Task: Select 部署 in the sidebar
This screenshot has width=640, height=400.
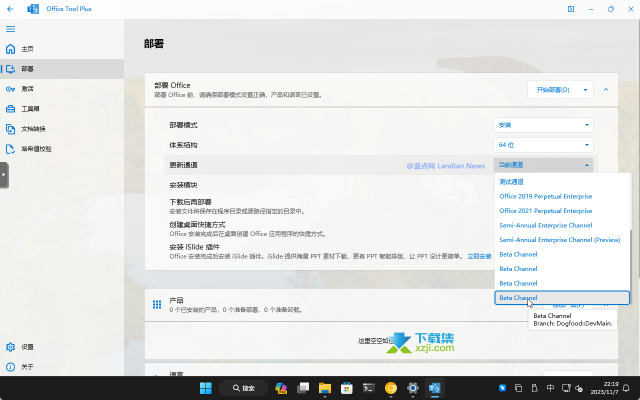Action: (x=62, y=69)
